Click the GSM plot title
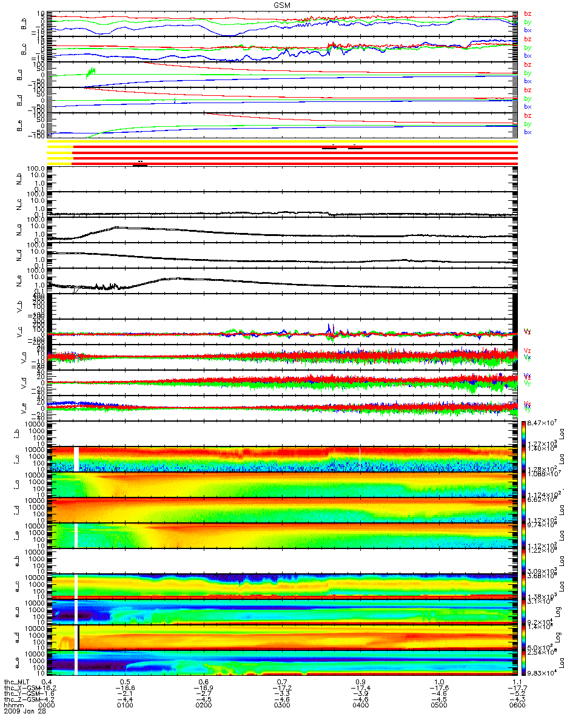564x728 pixels. tap(282, 4)
